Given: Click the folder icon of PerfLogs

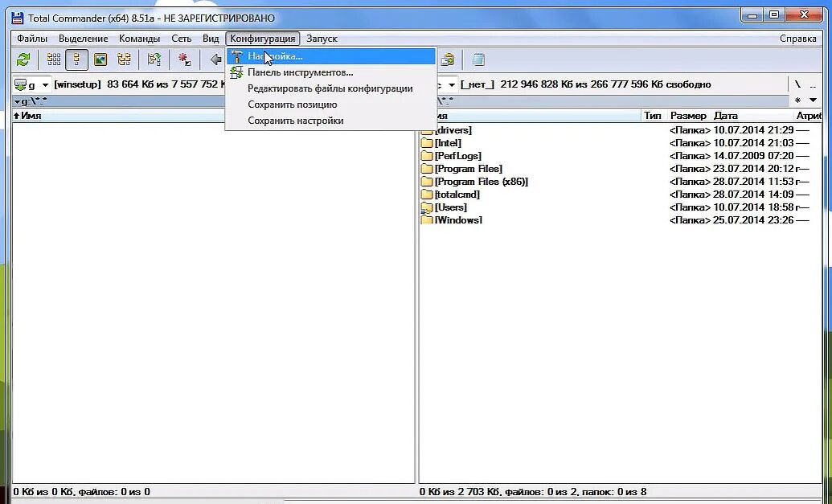Looking at the screenshot, I should point(427,156).
